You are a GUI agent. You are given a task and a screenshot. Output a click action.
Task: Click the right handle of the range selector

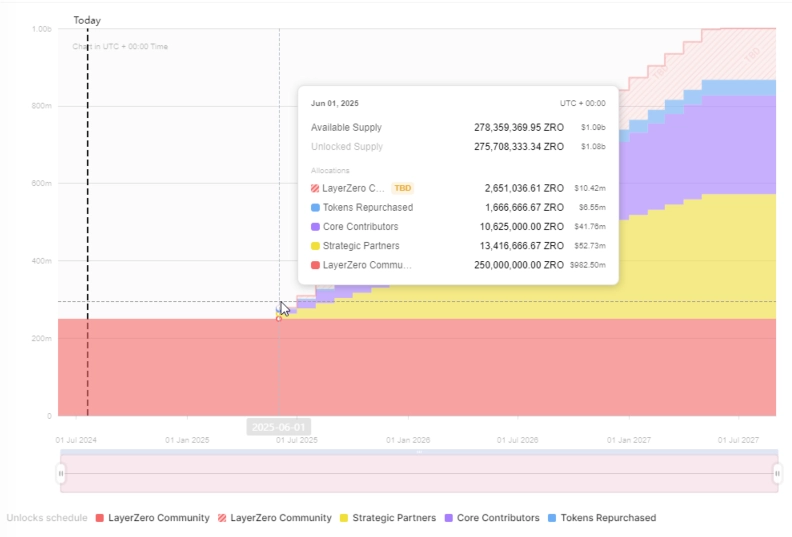click(x=777, y=473)
